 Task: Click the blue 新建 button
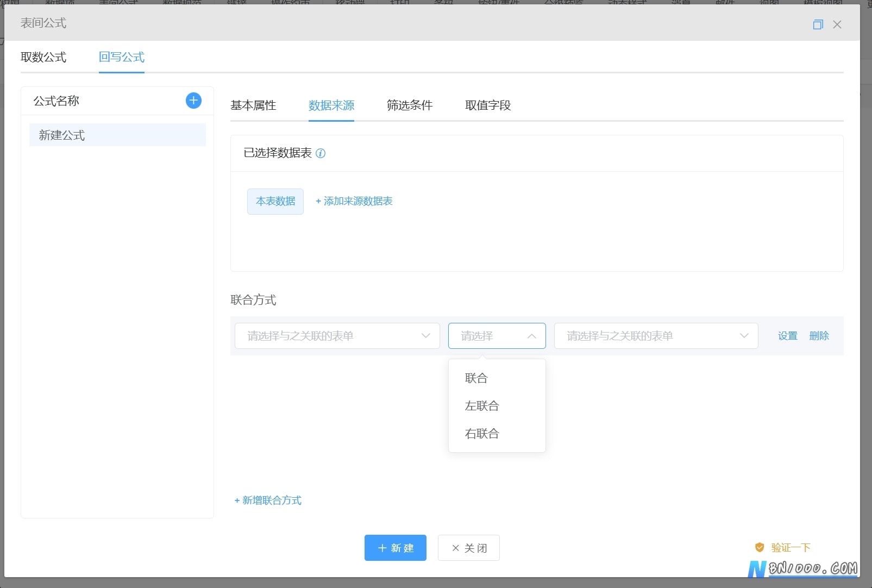point(396,548)
